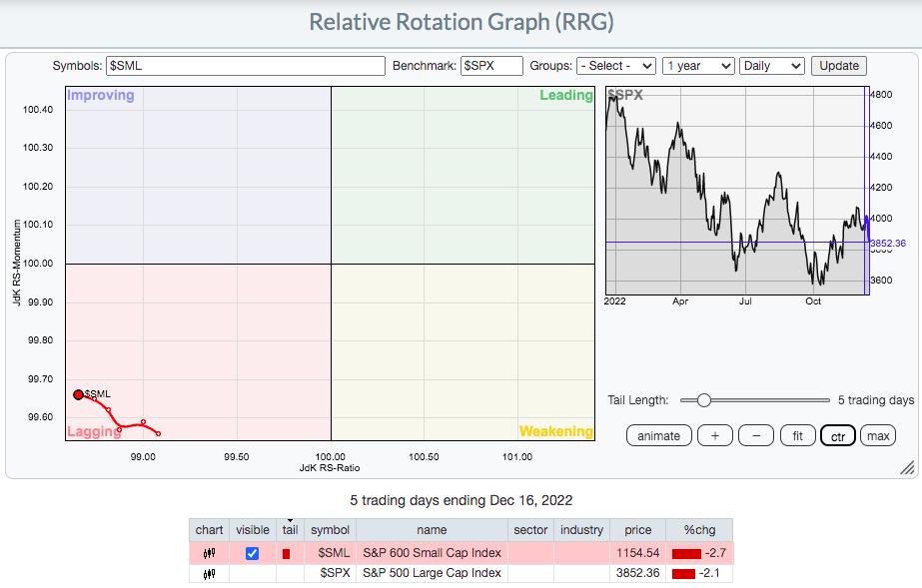Open the $SPX chart icon
922x588 pixels.
(x=209, y=573)
